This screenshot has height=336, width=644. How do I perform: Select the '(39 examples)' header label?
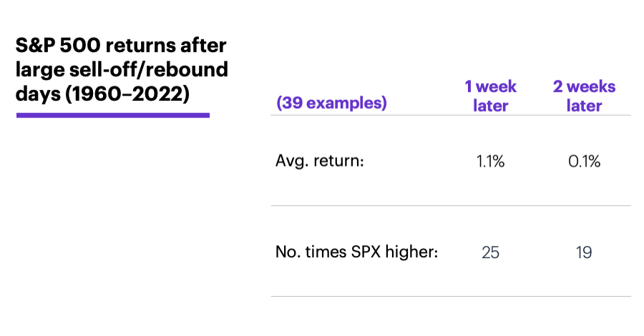click(331, 102)
